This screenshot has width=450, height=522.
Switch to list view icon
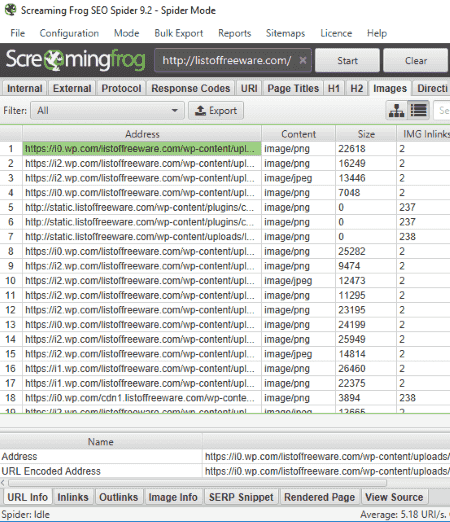418,110
